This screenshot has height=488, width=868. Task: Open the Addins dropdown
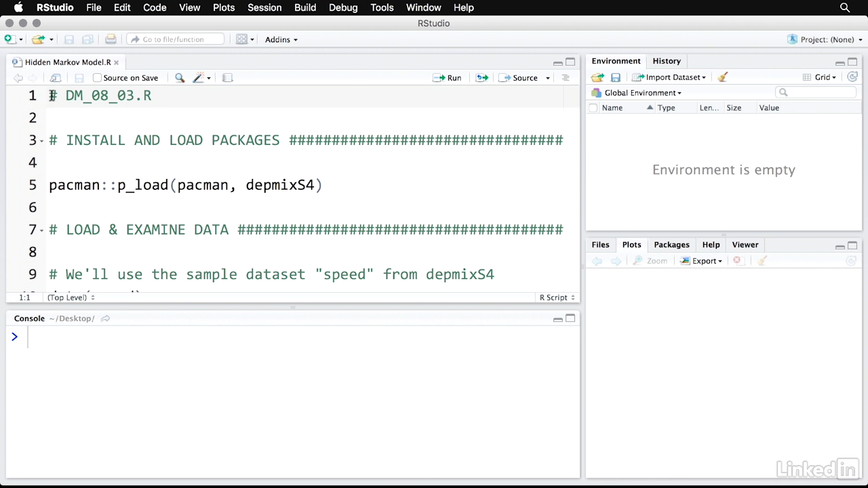281,39
